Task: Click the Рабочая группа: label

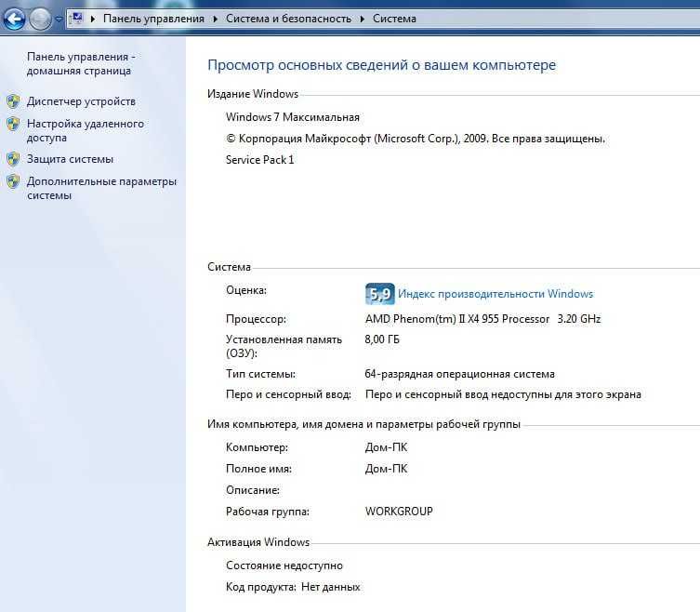Action: tap(268, 512)
